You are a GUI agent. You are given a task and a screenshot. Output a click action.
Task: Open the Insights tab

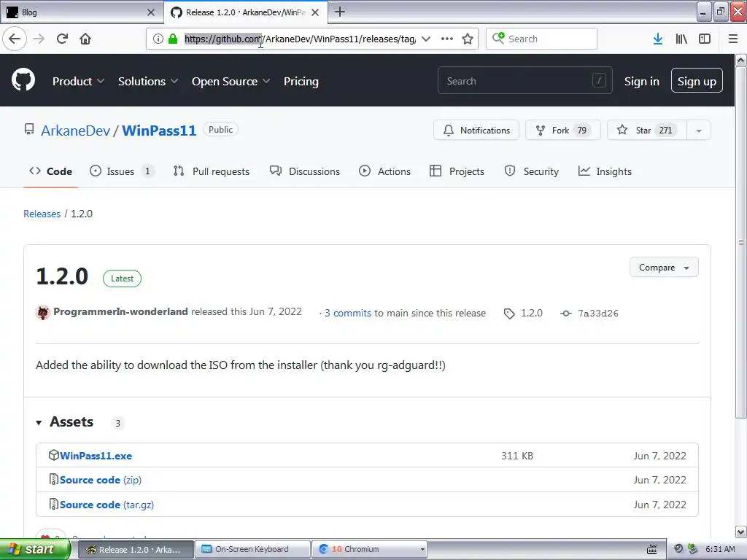click(x=605, y=171)
